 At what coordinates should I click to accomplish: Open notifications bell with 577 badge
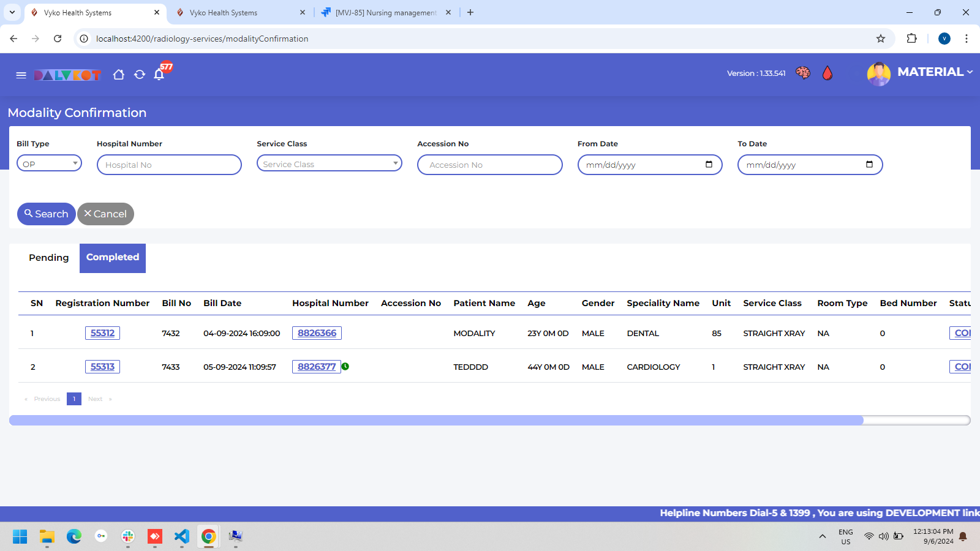pos(159,75)
